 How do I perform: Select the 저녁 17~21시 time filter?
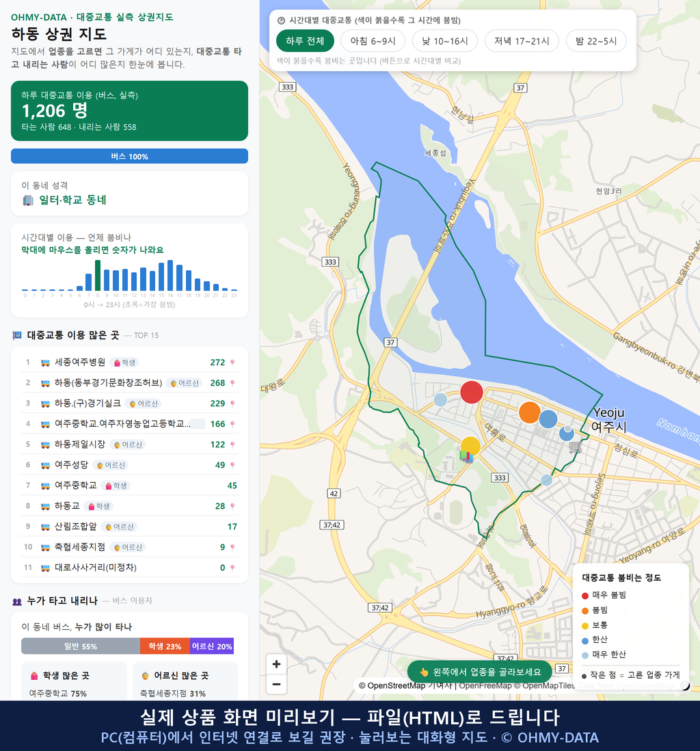tap(522, 41)
